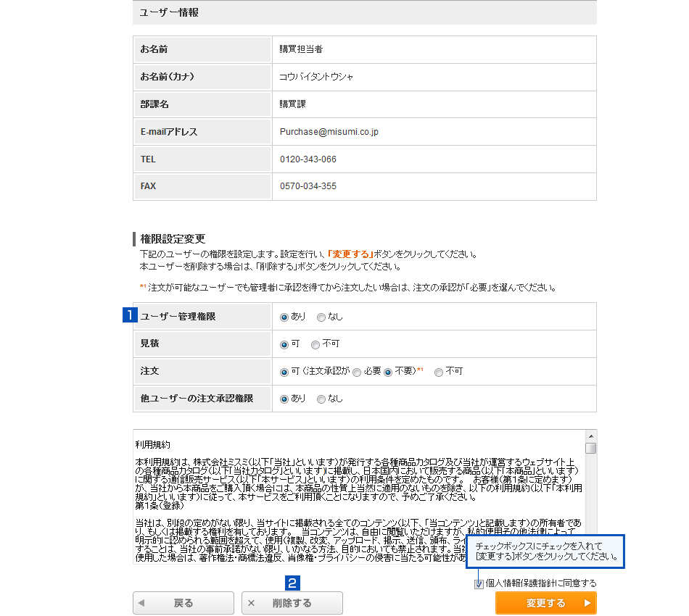This screenshot has width=689, height=616.
Task: Select 必要 for 注文承認
Action: coord(357,372)
